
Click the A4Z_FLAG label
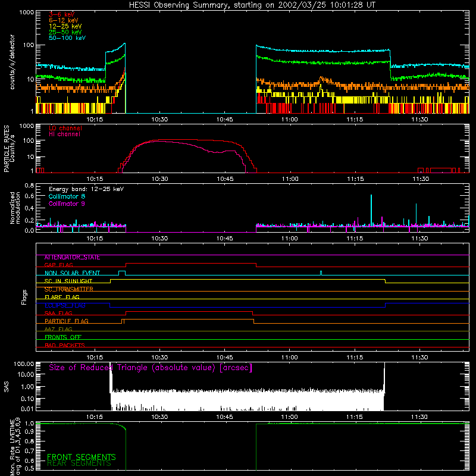(58, 329)
